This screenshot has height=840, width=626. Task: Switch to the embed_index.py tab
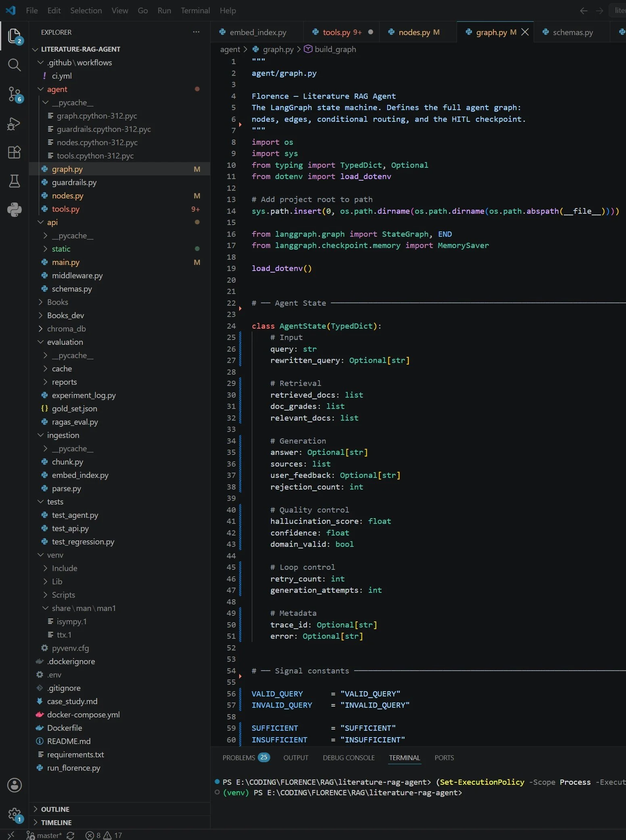pyautogui.click(x=257, y=32)
